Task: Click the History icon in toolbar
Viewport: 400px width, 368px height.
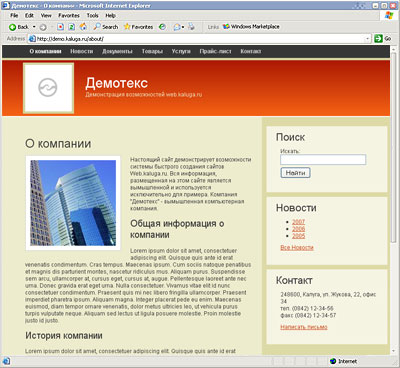Action: 162,27
